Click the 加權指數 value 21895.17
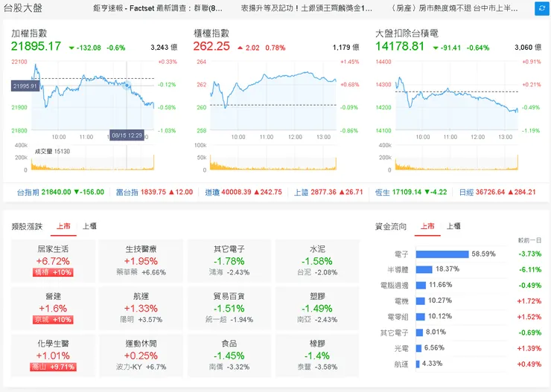Screen dimensions: 551x392 pyautogui.click(x=36, y=46)
